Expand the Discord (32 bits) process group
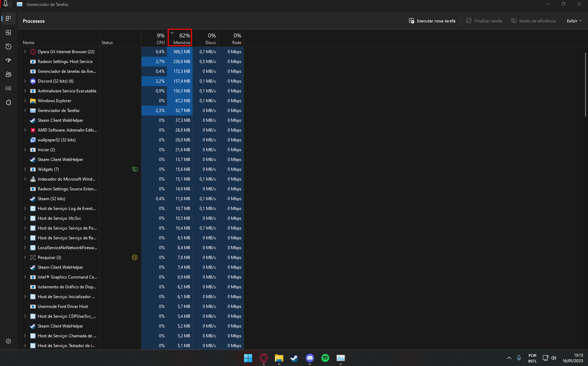The height and width of the screenshot is (366, 588). (x=25, y=81)
